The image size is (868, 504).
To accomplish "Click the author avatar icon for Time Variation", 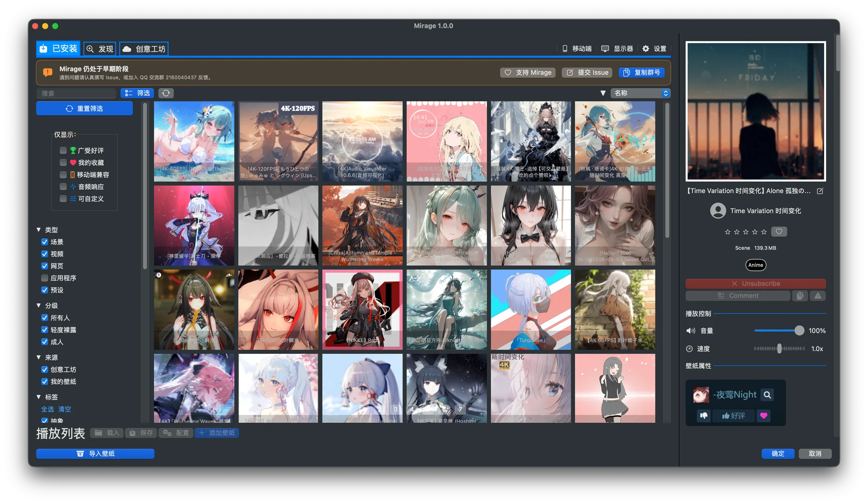I will 718,211.
